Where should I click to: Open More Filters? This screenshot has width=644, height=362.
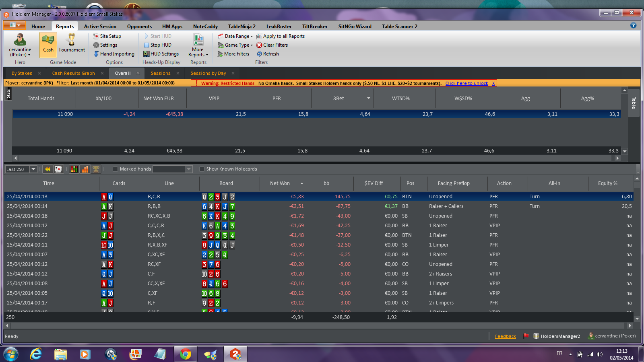pos(233,54)
